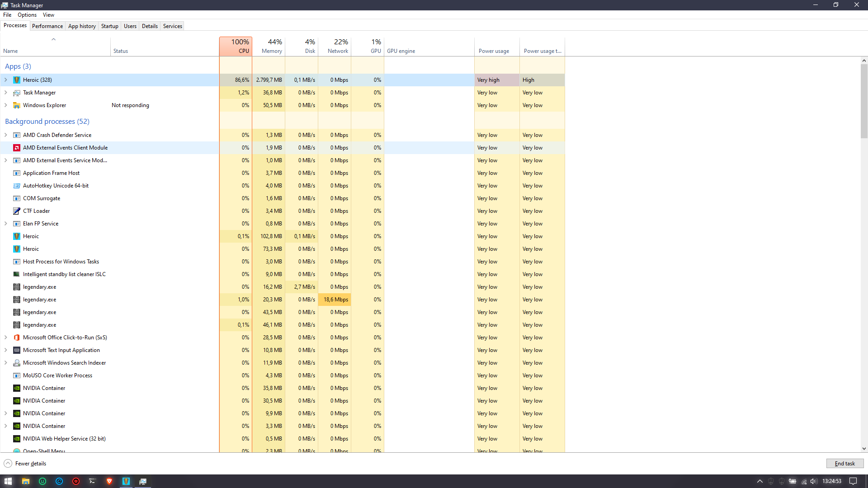
Task: Click the Microsoft Windows Search Indexer icon
Action: tap(16, 363)
